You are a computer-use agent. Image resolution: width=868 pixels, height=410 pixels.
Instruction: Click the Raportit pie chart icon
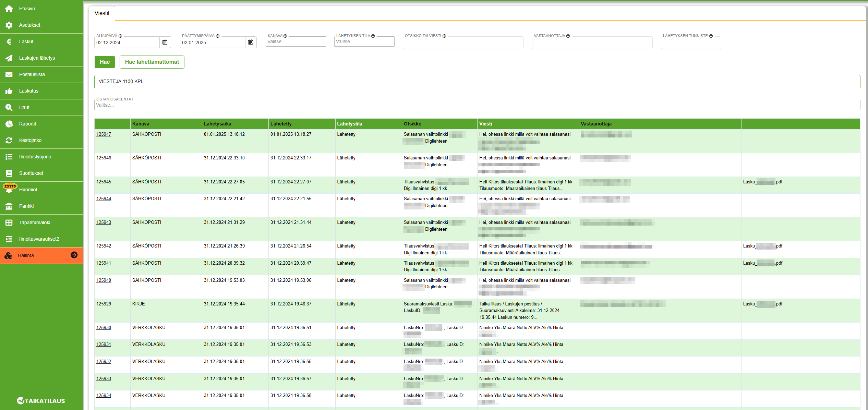click(x=9, y=124)
